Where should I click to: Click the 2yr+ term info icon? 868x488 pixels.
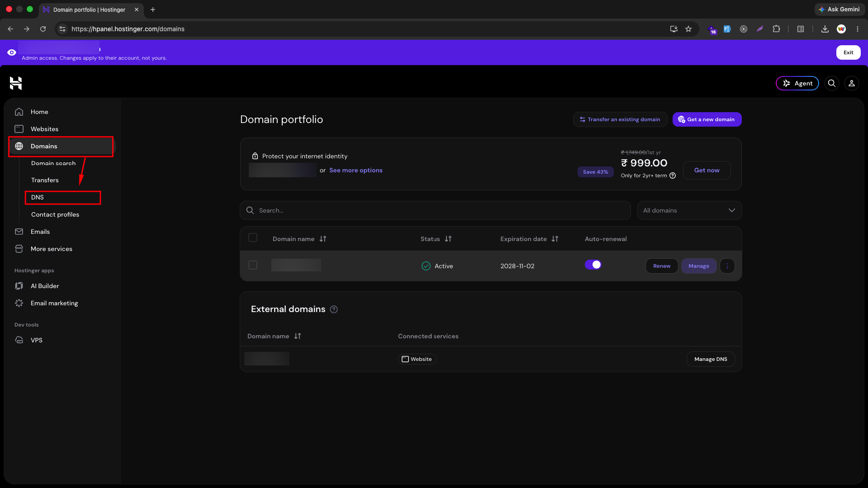pos(673,175)
